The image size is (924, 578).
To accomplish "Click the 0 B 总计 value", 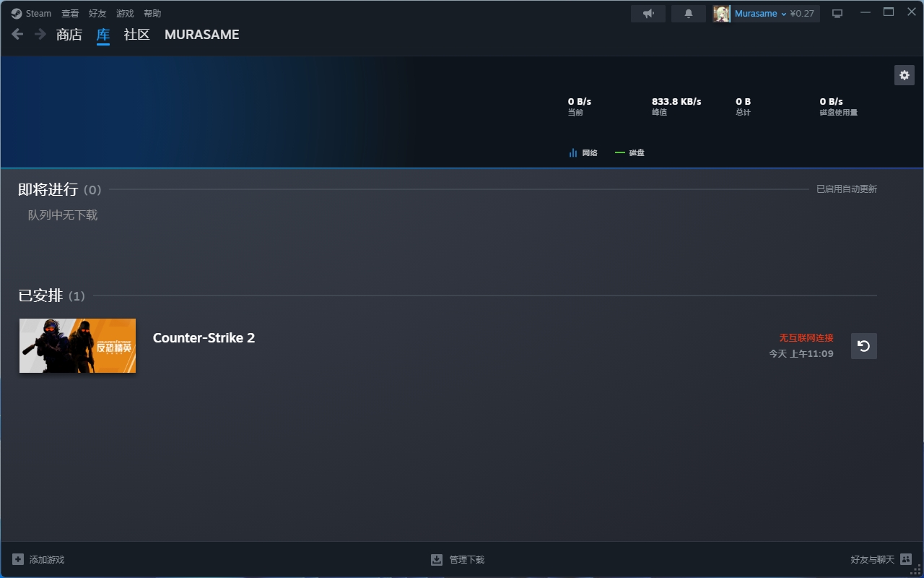I will pyautogui.click(x=744, y=102).
